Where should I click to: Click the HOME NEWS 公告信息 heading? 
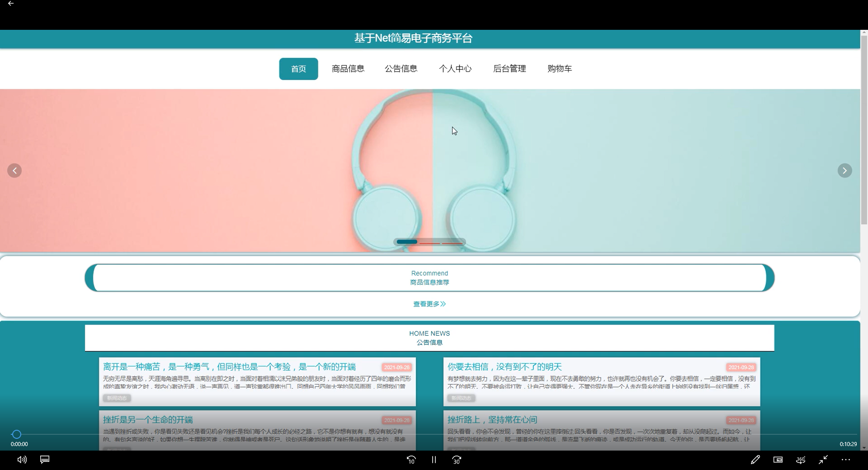pos(429,338)
